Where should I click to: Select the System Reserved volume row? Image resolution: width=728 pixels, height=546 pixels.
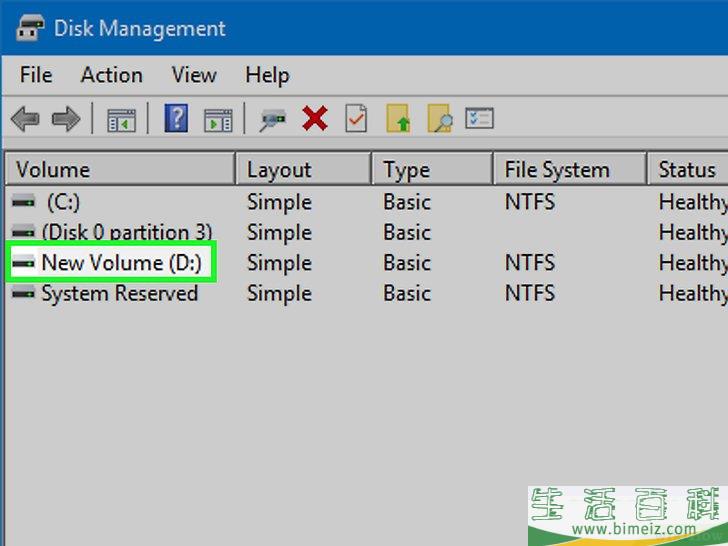point(119,294)
